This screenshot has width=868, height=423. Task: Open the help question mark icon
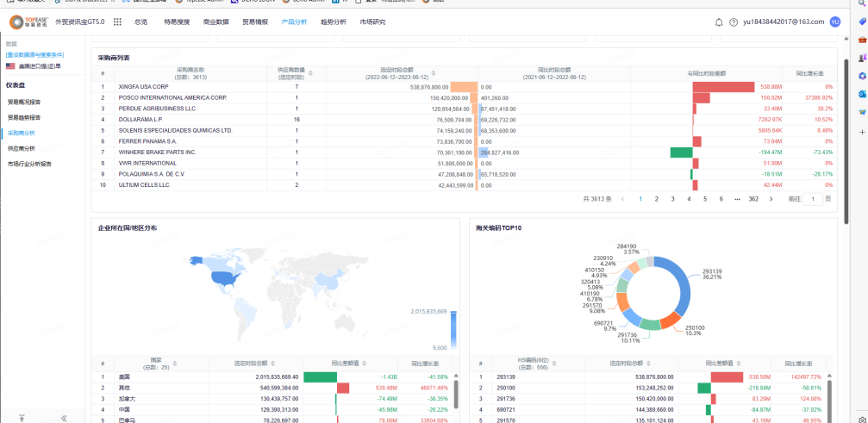pos(734,22)
